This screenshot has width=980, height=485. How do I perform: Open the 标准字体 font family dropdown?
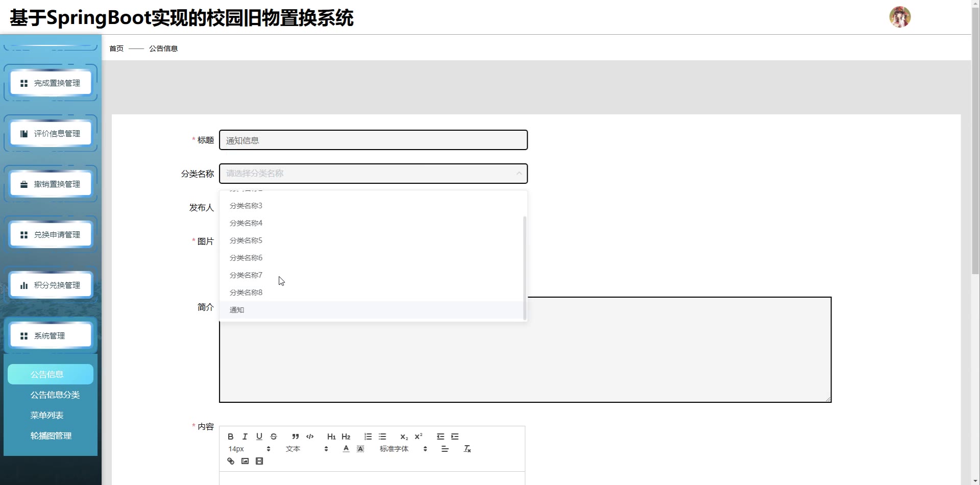pos(403,449)
